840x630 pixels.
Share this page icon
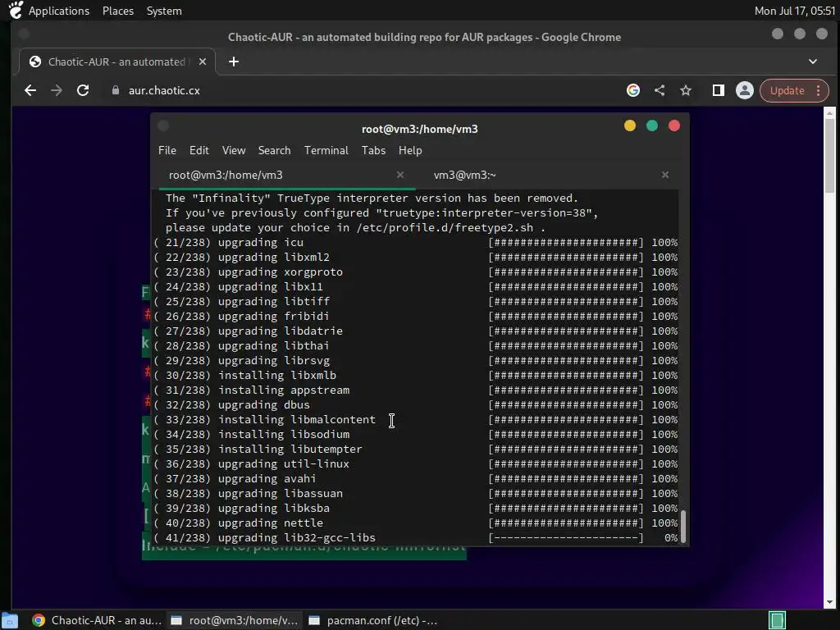660,90
